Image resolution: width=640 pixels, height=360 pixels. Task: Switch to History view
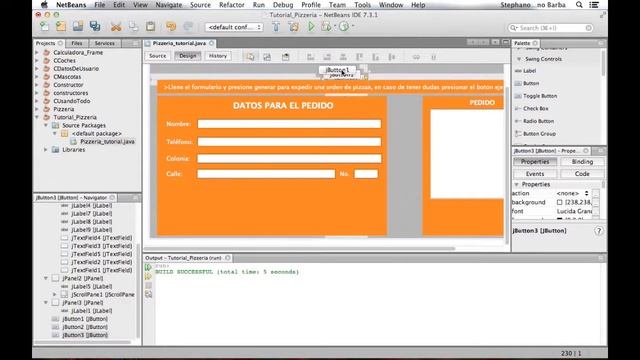(218, 56)
